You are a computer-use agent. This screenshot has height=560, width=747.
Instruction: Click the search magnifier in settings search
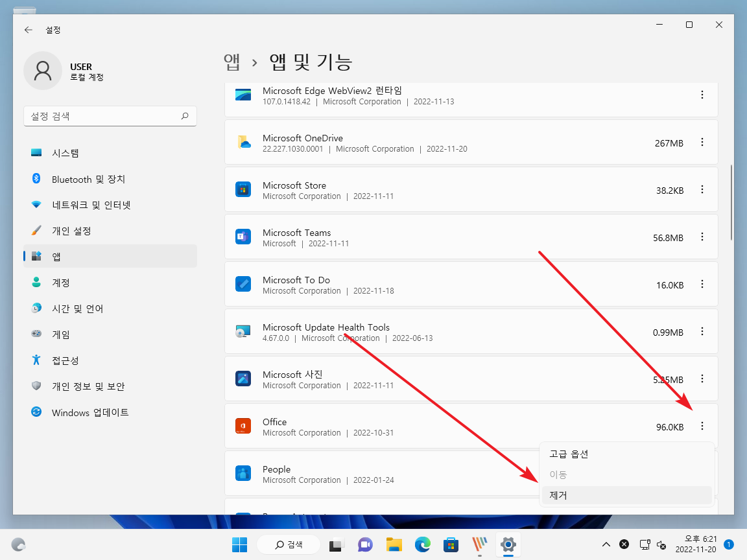coord(185,116)
